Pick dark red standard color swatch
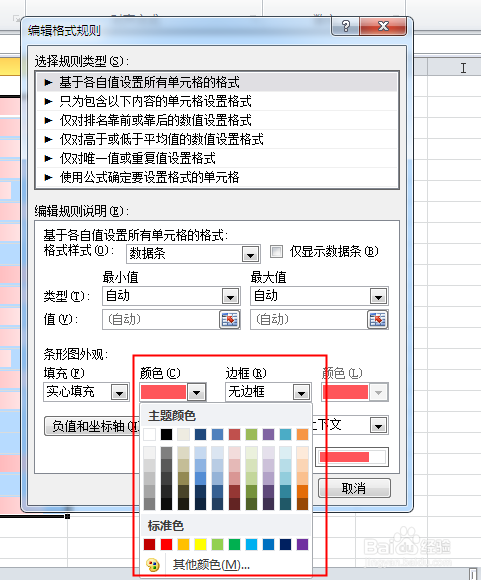 point(149,544)
